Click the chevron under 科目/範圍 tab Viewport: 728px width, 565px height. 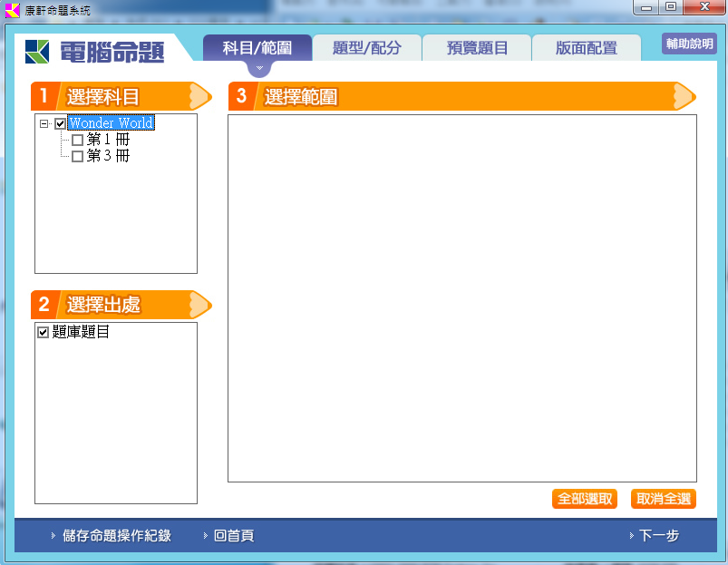coord(259,68)
